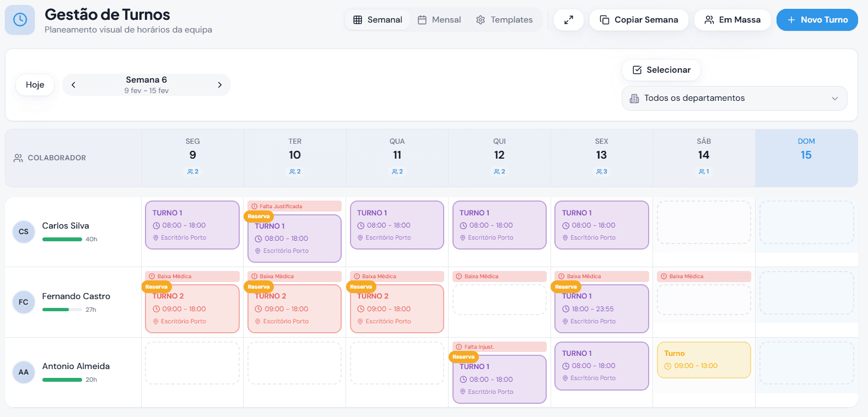The width and height of the screenshot is (868, 417).
Task: Open the Templates tab
Action: [x=505, y=20]
